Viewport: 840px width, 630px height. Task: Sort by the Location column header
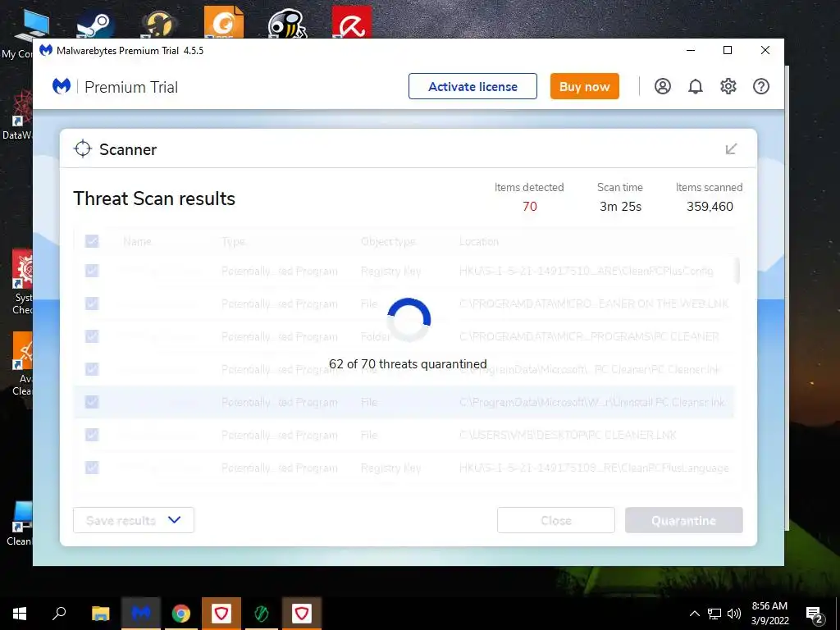tap(479, 242)
